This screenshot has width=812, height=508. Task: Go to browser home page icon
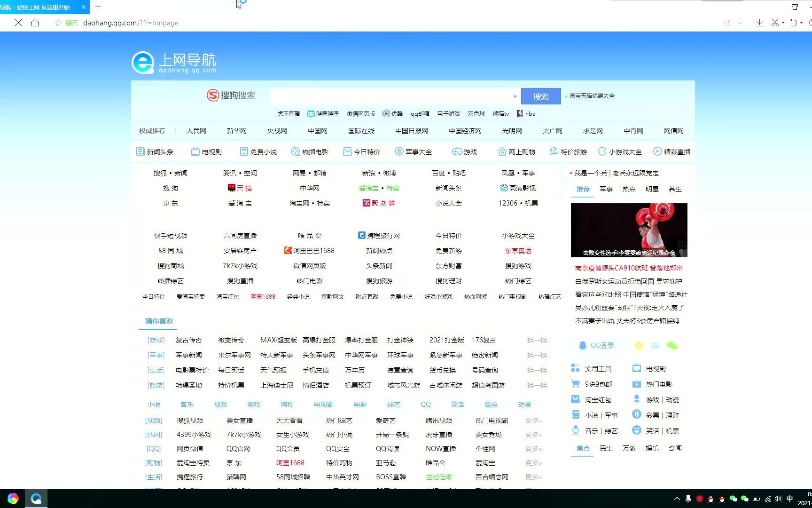coord(35,23)
